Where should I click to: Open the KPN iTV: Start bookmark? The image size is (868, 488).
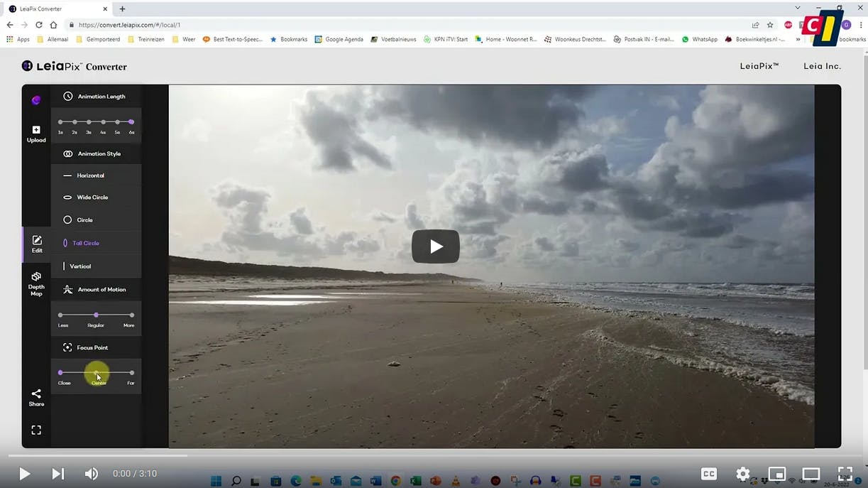point(446,40)
